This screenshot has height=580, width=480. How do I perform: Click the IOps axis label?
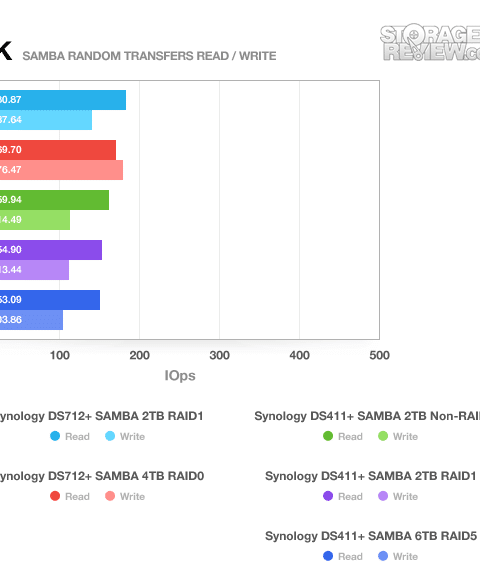(180, 375)
